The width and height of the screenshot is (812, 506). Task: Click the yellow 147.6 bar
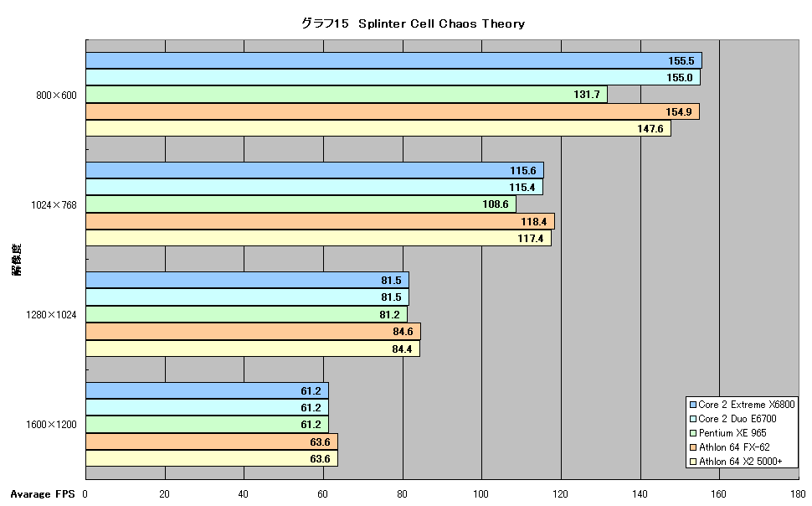[378, 128]
